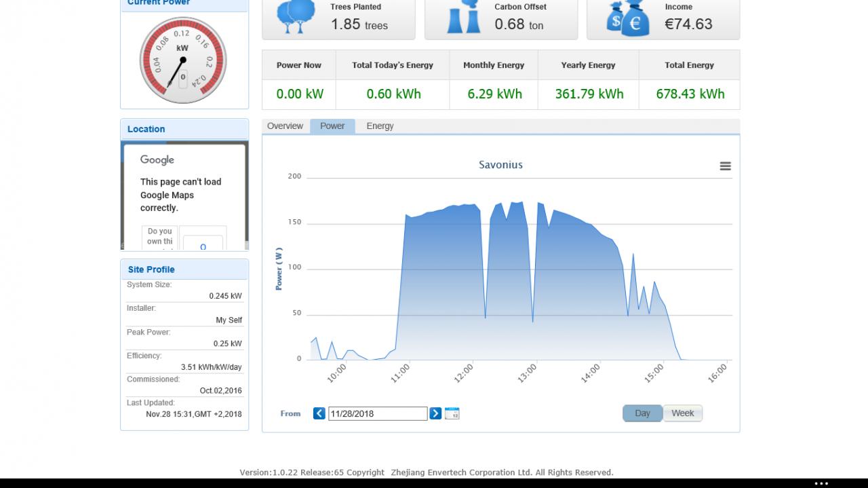Click Total Energy value 678.43 kWh

(x=690, y=94)
